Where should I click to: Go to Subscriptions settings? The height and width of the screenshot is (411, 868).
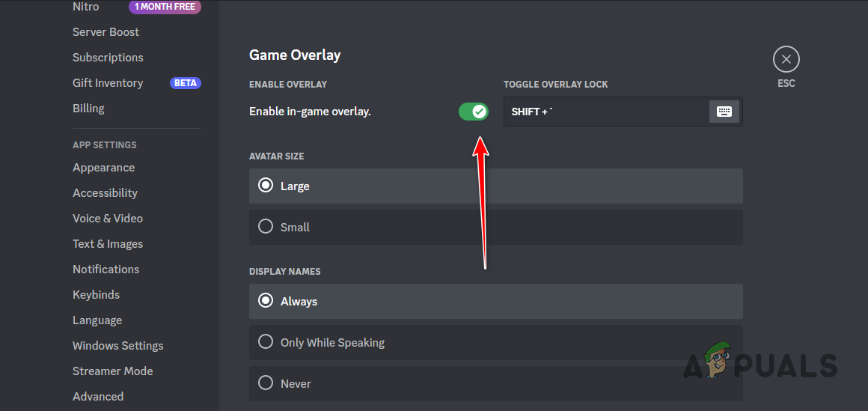[x=108, y=58]
